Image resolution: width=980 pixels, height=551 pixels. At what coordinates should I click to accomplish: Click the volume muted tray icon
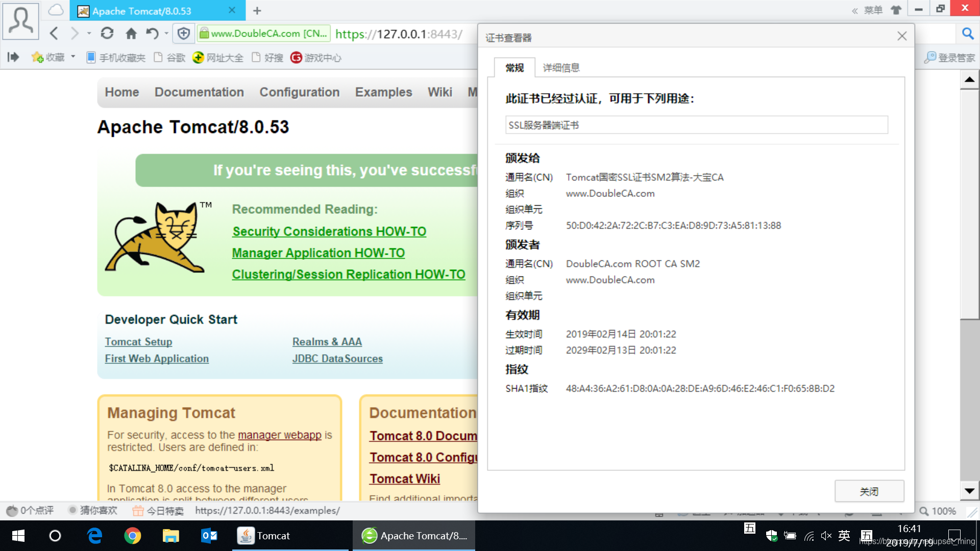click(826, 536)
